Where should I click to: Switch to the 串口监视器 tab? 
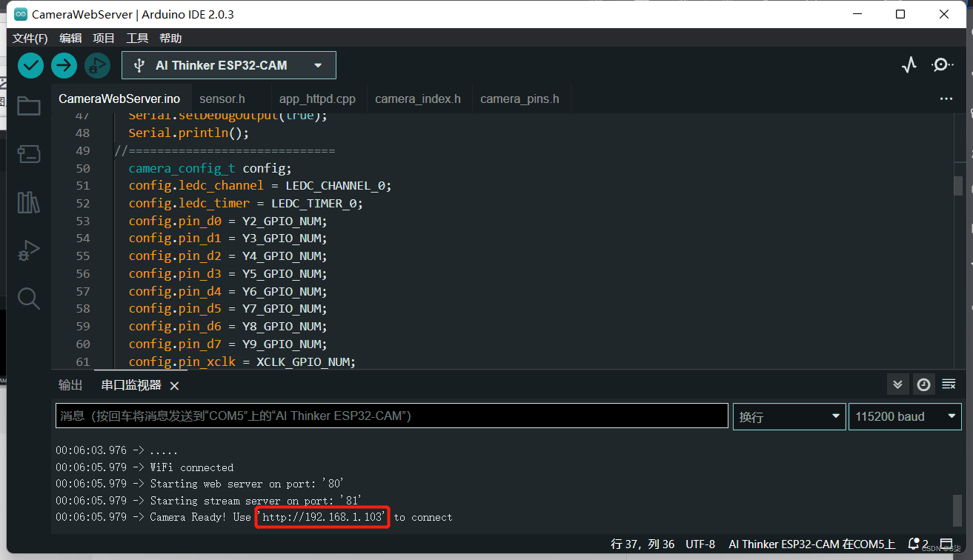tap(131, 385)
